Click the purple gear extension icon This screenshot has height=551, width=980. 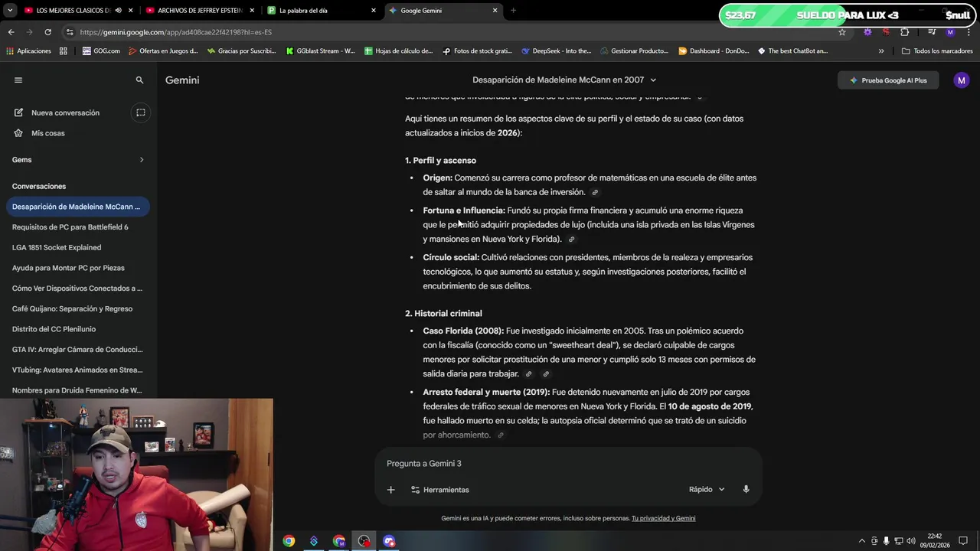pyautogui.click(x=867, y=32)
